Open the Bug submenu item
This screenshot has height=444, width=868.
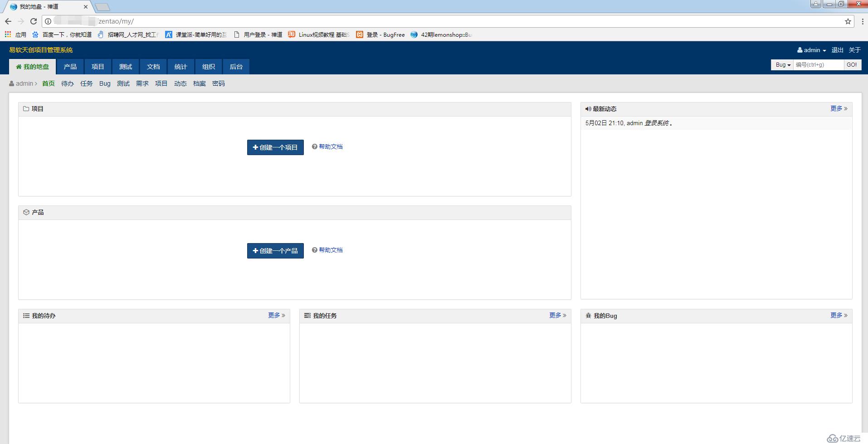(105, 83)
